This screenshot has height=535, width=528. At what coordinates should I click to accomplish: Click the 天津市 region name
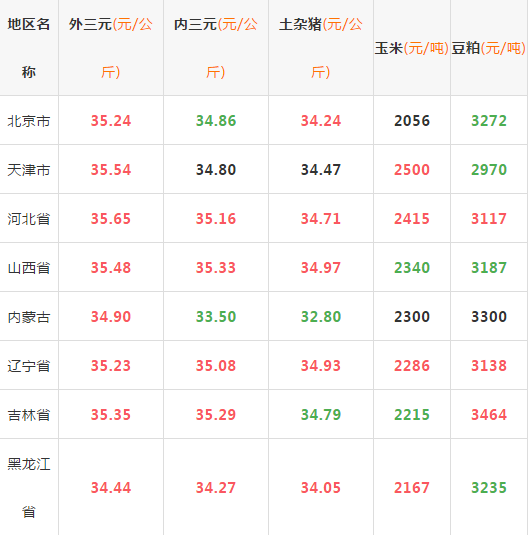(29, 170)
